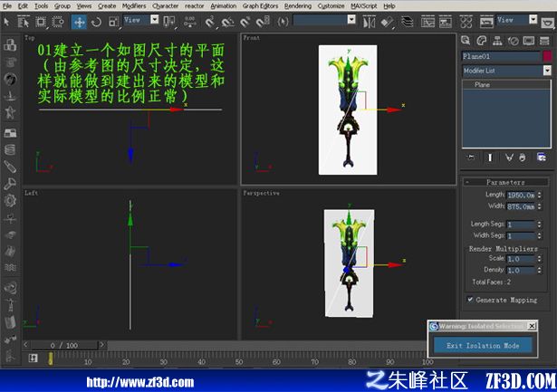Screen dimensions: 557x392
Task: Open the File menu
Action: pos(6,6)
